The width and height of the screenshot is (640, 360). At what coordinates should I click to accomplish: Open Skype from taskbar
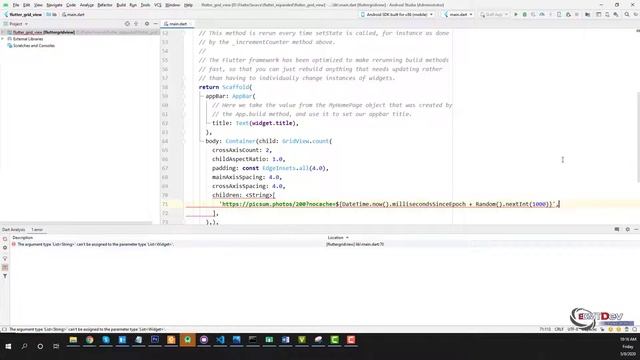point(106,340)
